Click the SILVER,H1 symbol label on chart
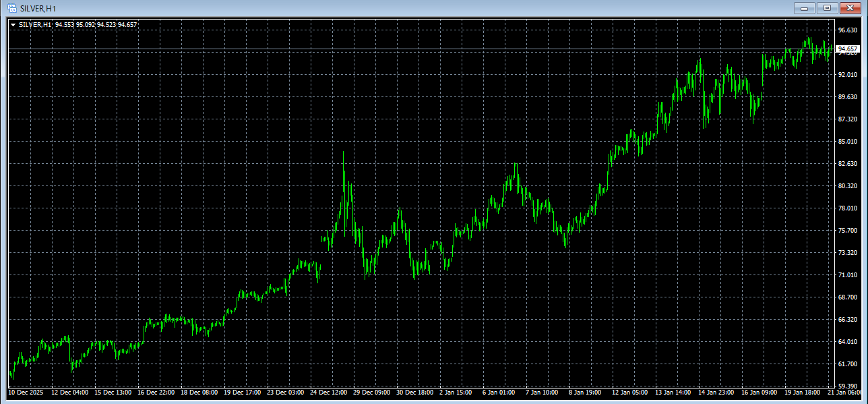This screenshot has height=404, width=868. [x=35, y=25]
